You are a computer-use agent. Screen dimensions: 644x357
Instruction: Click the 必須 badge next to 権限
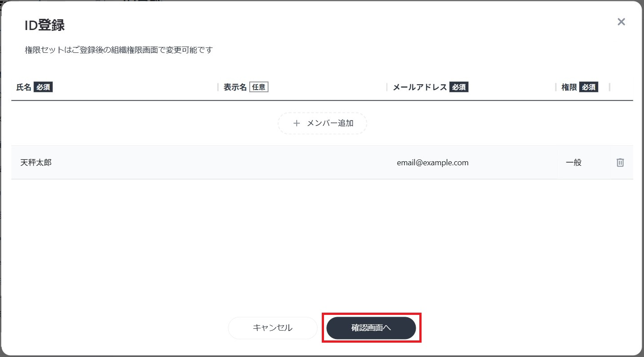tap(588, 87)
